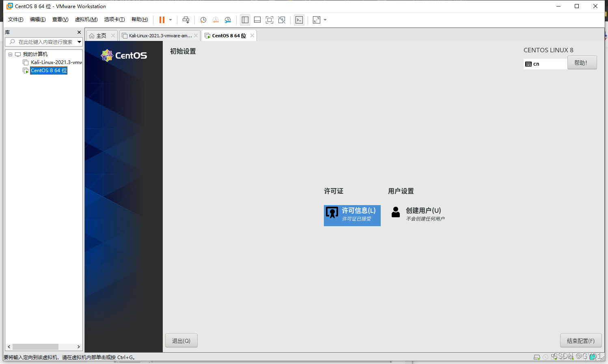Switch to the Kali-Linux-2021.3 tab

point(158,35)
